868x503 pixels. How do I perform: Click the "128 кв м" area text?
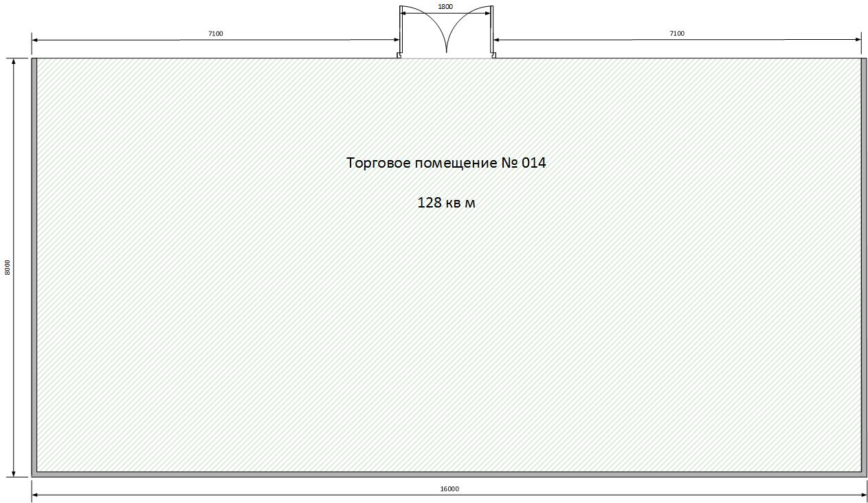[446, 203]
